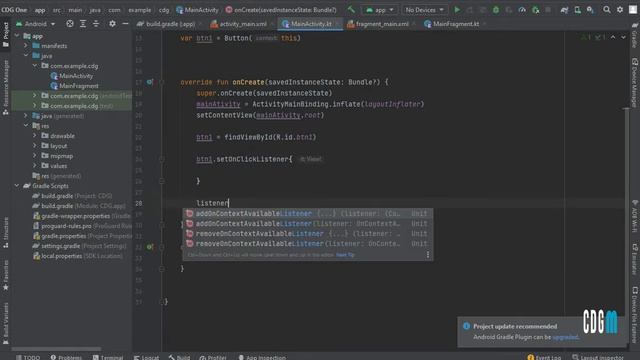Open the TODO tool window tab
The height and width of the screenshot is (360, 640).
[x=28, y=357]
